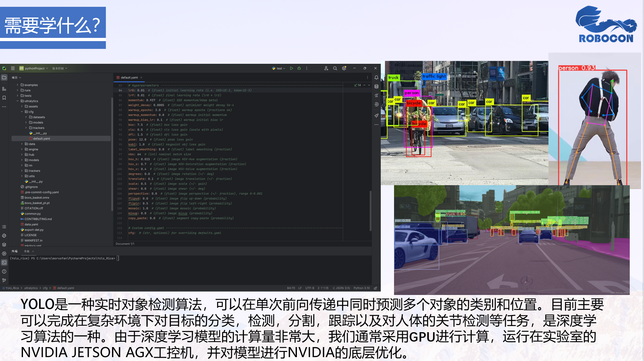The height and width of the screenshot is (361, 644).
Task: Click the add collaborator person icon
Action: [326, 68]
